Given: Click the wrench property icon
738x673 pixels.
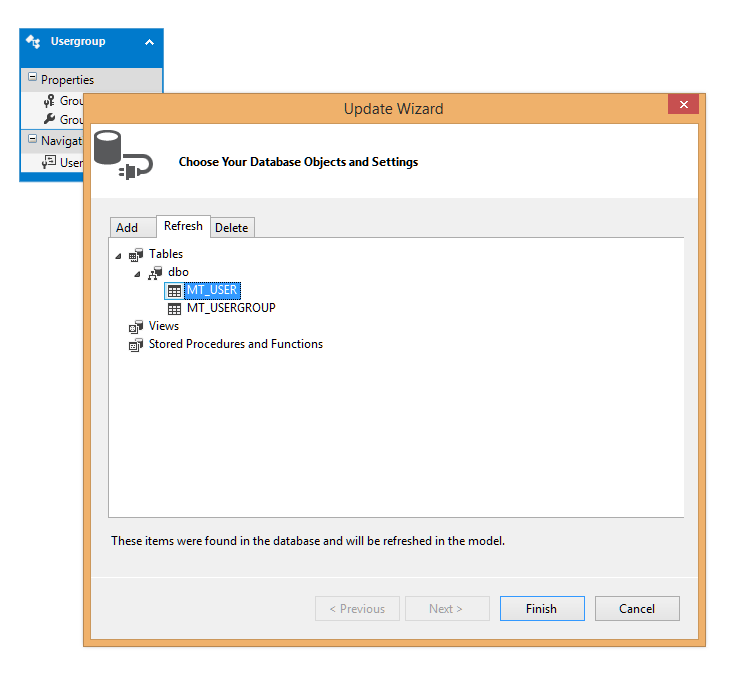Looking at the screenshot, I should coord(49,120).
